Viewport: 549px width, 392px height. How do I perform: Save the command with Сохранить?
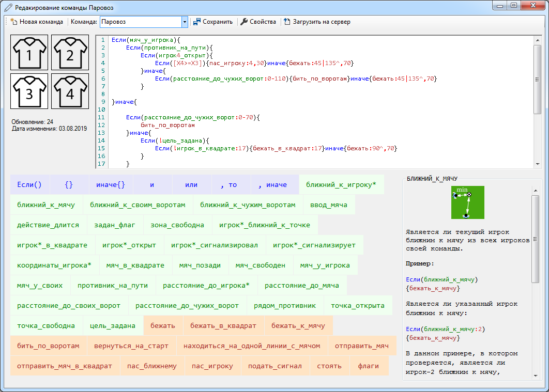coord(212,22)
